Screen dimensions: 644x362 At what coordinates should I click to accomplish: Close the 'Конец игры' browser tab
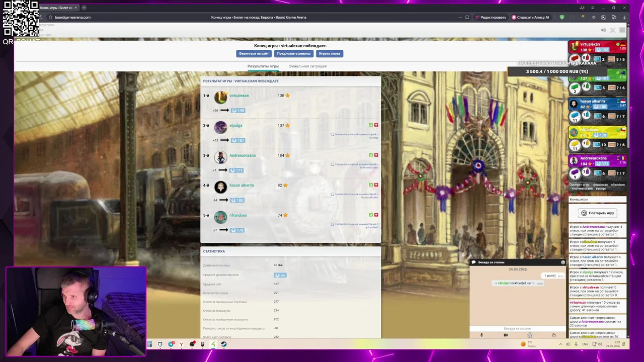tap(75, 8)
